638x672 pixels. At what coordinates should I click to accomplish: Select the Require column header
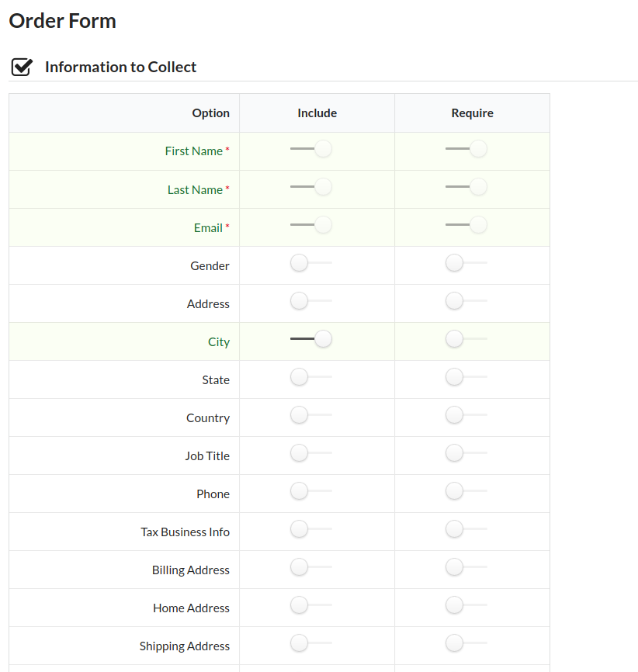point(472,113)
